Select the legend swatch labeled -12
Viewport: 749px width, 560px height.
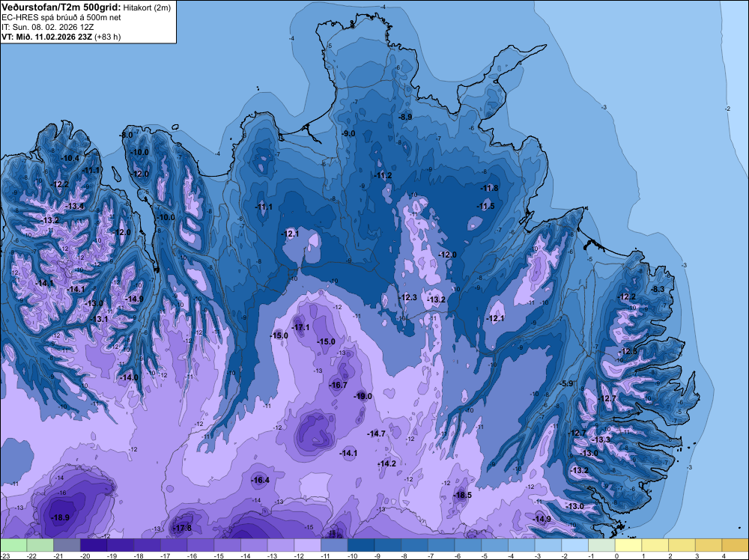pos(308,545)
